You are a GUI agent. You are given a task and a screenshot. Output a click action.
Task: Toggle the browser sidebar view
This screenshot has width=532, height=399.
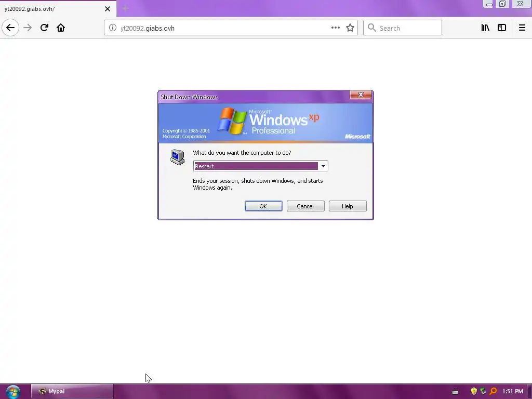(x=502, y=28)
